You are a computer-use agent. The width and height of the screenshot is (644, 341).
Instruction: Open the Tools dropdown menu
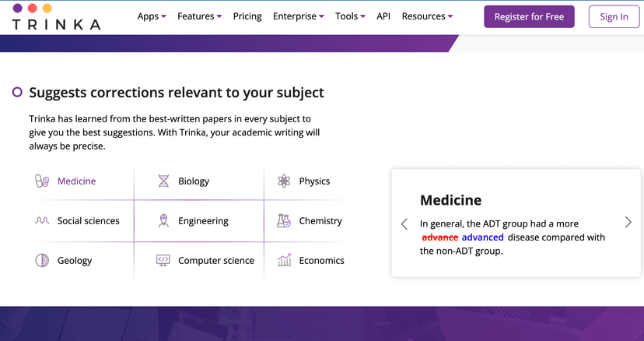[x=350, y=16]
